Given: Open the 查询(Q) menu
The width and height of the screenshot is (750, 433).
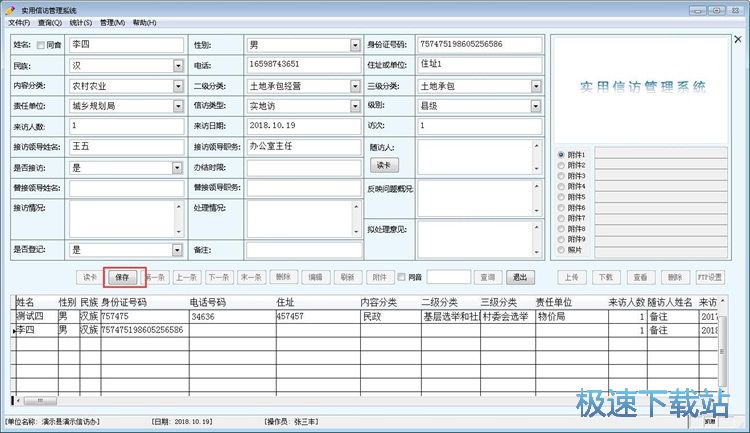Looking at the screenshot, I should [50, 22].
